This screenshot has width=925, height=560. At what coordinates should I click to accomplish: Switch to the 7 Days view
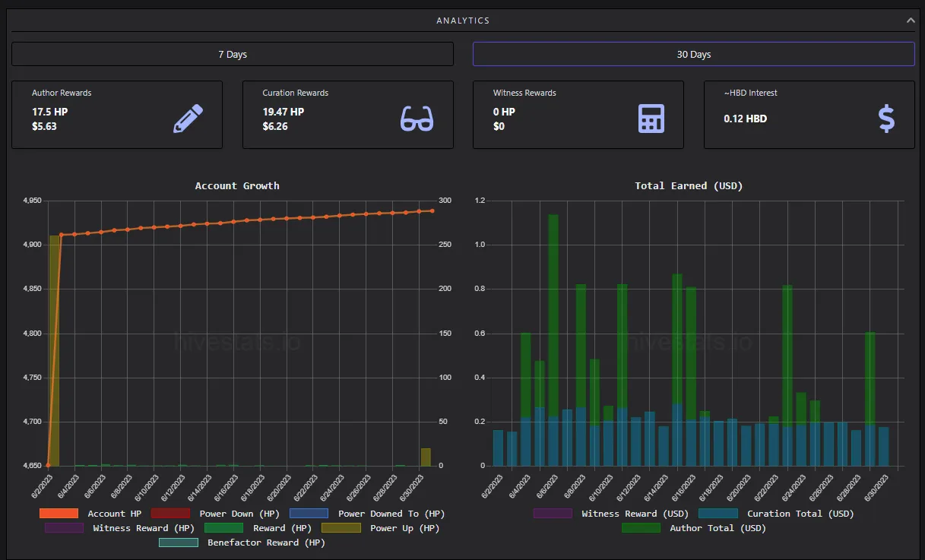click(x=233, y=54)
